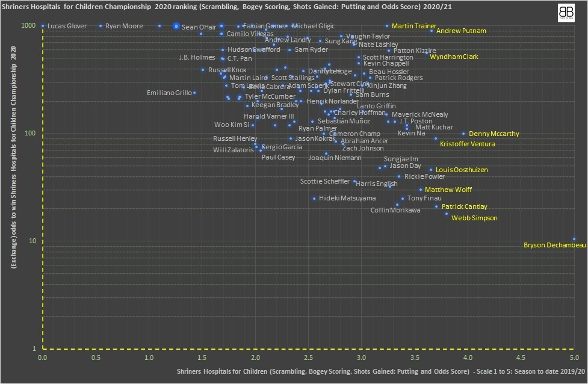Select the horizontal axis title about Scale 1 to 5

[x=380, y=371]
